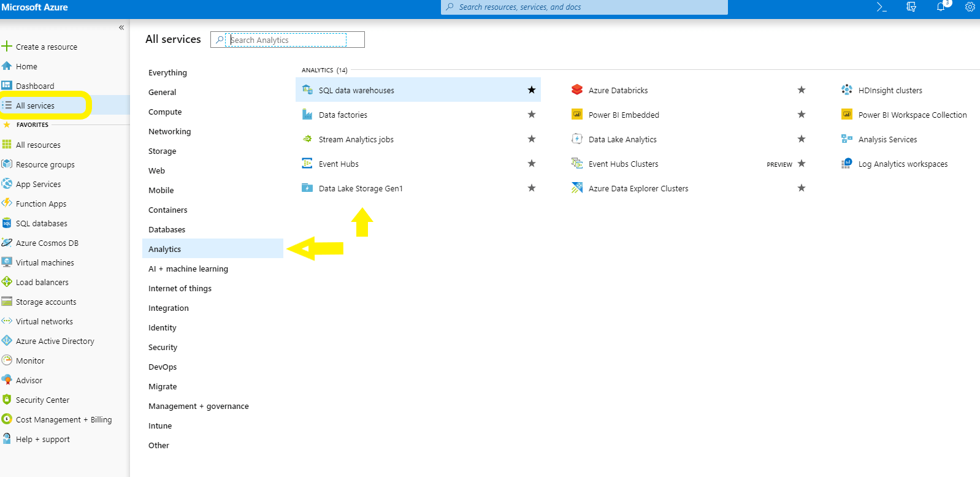
Task: Click the Monitor gauge icon
Action: tap(7, 361)
